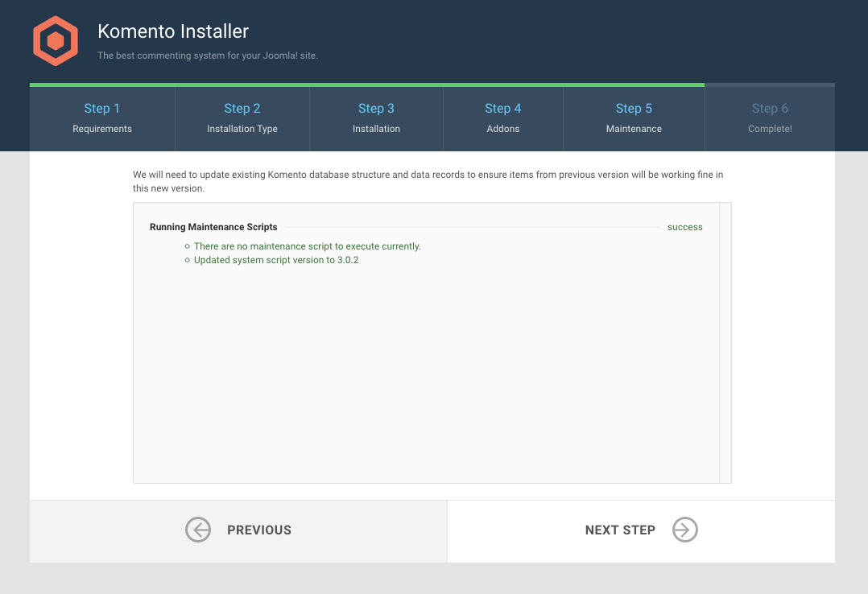Click 'There are no maintenance script' line

click(x=308, y=246)
